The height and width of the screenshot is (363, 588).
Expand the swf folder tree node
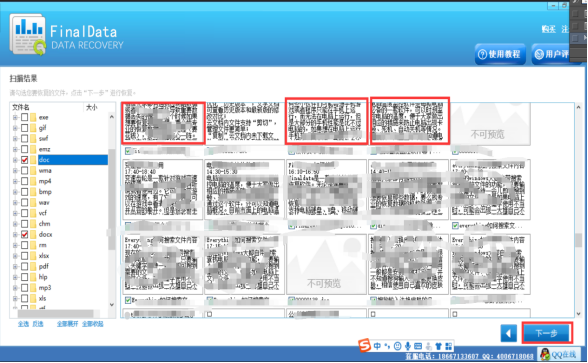[15, 138]
